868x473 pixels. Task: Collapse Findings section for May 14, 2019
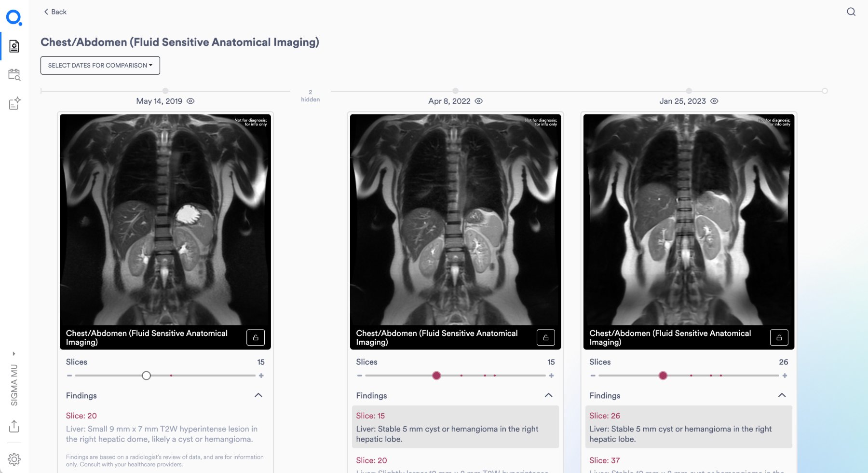click(258, 395)
